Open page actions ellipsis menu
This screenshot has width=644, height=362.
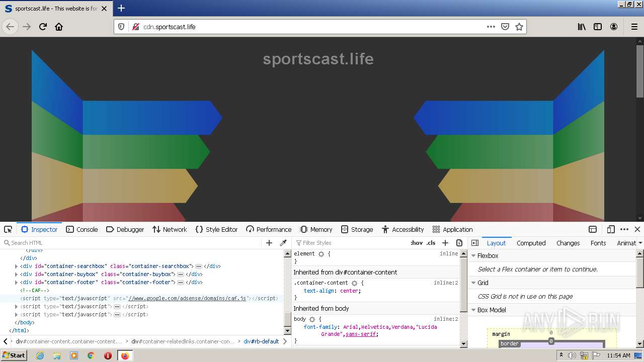491,27
